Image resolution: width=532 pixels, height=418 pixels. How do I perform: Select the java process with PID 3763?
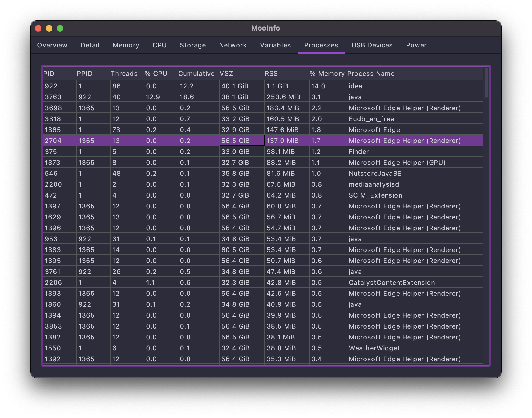click(263, 97)
